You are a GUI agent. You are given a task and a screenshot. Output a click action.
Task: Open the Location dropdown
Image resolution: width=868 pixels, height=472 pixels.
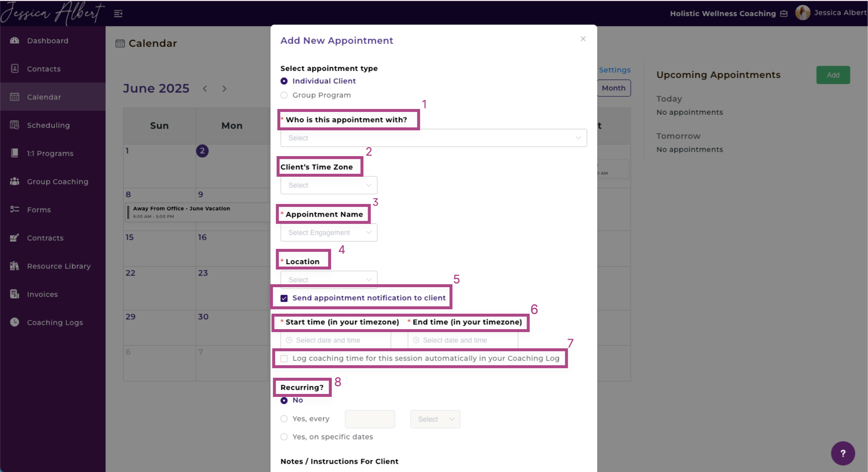click(x=329, y=279)
